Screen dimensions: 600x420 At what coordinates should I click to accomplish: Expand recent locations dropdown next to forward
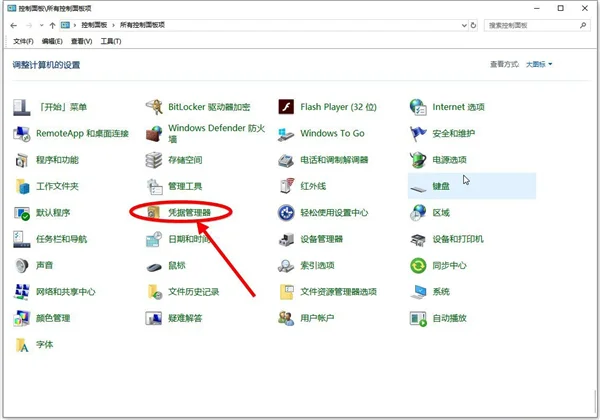41,25
